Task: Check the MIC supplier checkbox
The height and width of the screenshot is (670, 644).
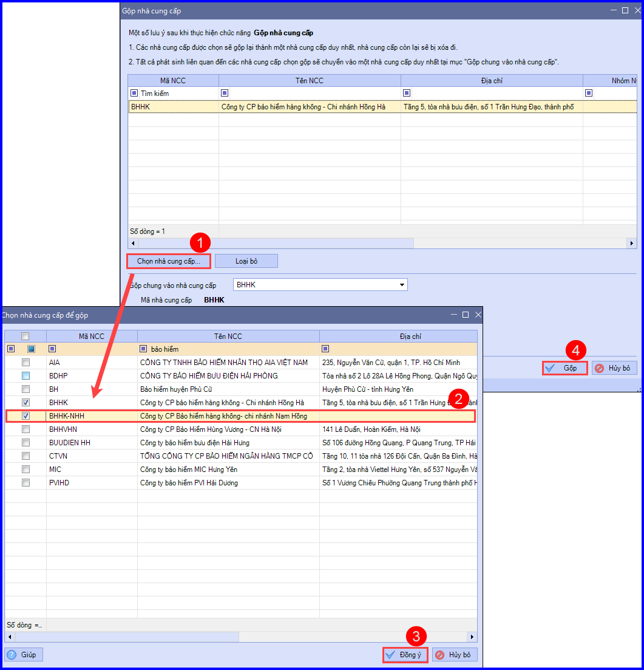Action: pos(26,469)
